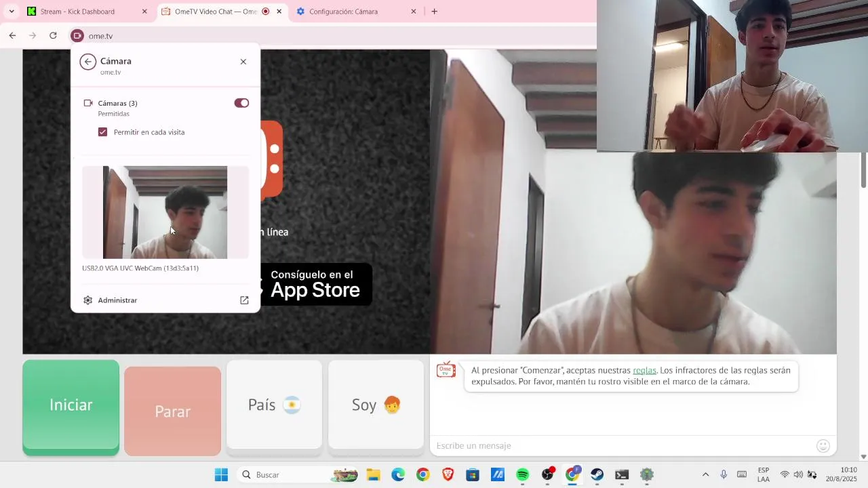868x488 pixels.
Task: Open OBS Studio from taskbar
Action: point(547,475)
